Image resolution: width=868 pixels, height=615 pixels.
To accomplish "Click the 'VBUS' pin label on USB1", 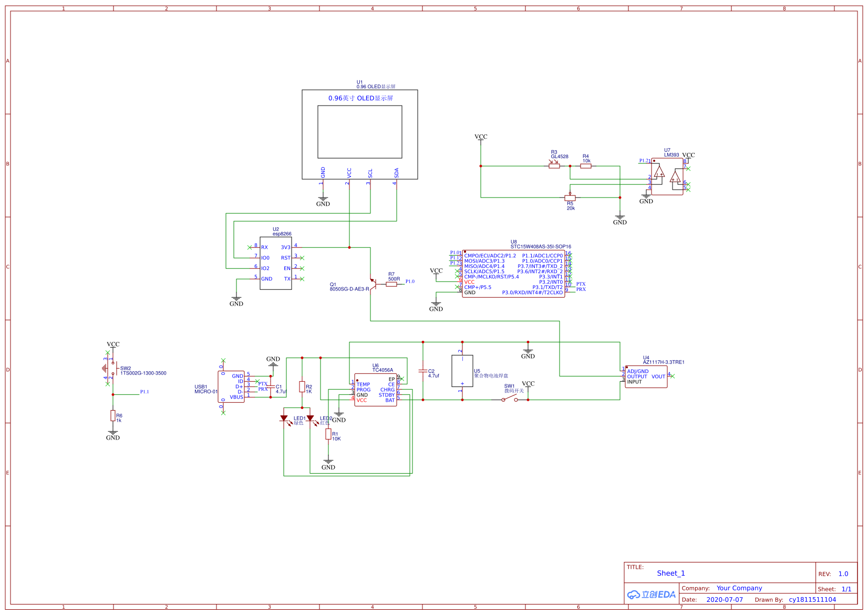I will click(236, 397).
